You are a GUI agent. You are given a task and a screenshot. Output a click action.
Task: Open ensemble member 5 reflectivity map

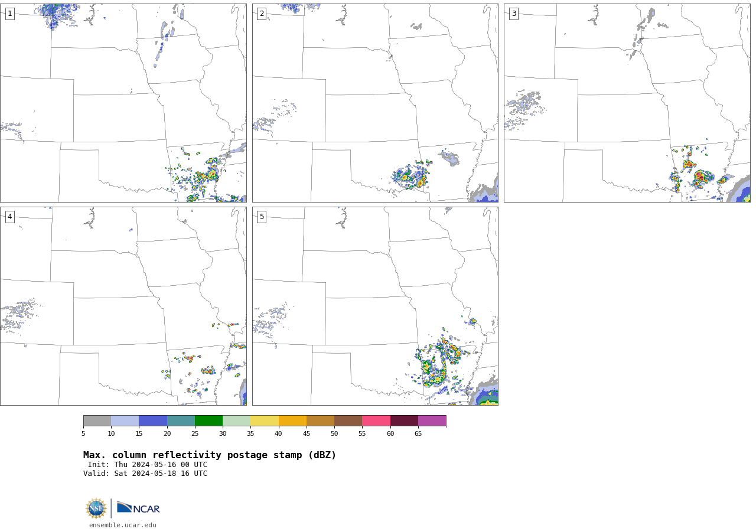375,306
